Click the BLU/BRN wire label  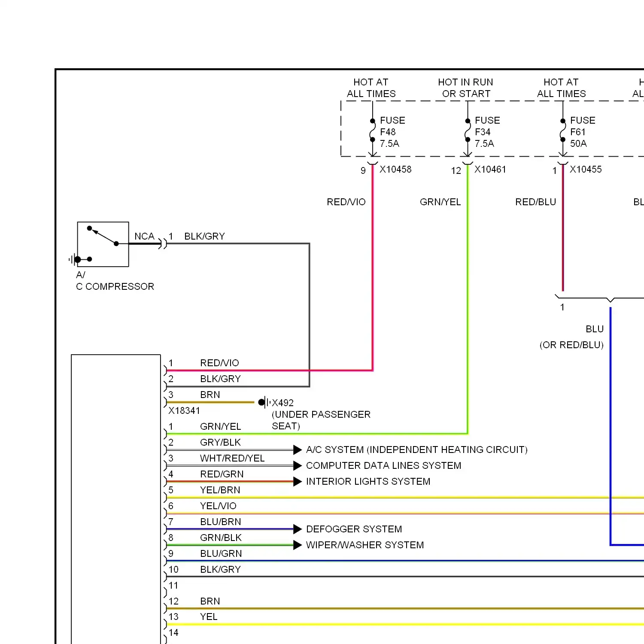pyautogui.click(x=220, y=522)
